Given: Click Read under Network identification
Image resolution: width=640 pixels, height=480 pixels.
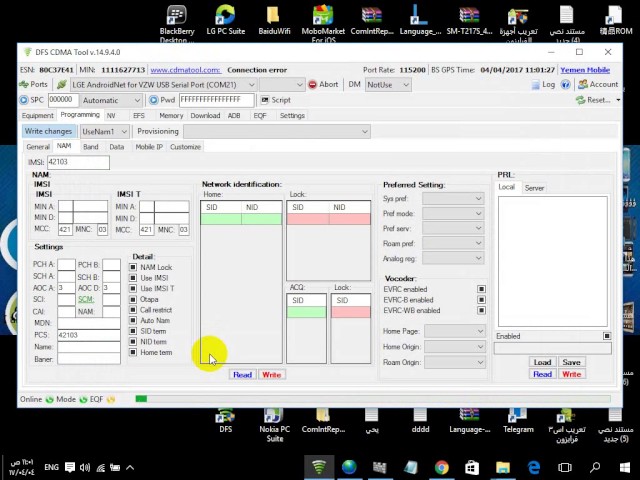Looking at the screenshot, I should click(x=242, y=375).
